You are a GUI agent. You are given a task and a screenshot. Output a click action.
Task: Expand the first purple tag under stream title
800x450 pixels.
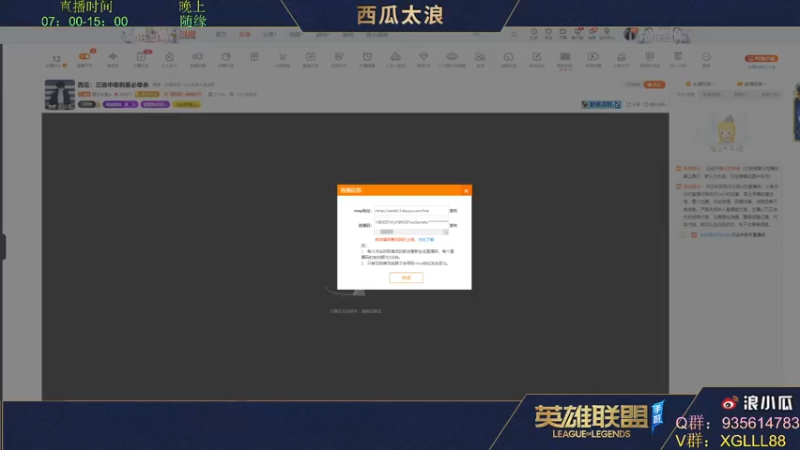click(x=120, y=104)
